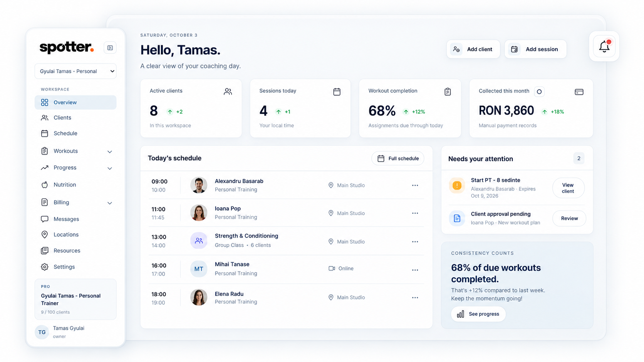The width and height of the screenshot is (644, 362).
Task: Click the 68% workout completion value
Action: (x=382, y=111)
